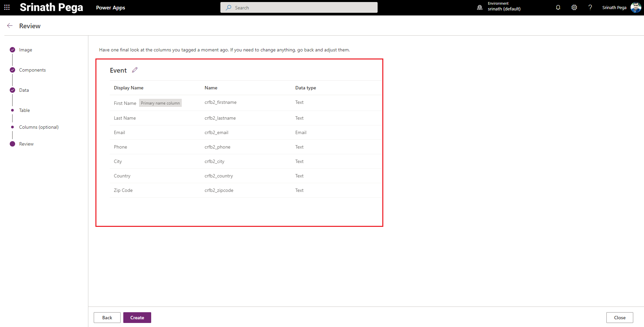Go to the Image step
This screenshot has width=644, height=327.
26,50
